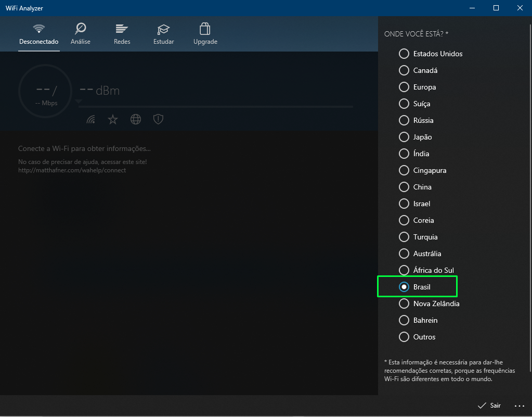The image size is (532, 417).
Task: Click the speed gauge Mbps circle
Action: point(46,92)
